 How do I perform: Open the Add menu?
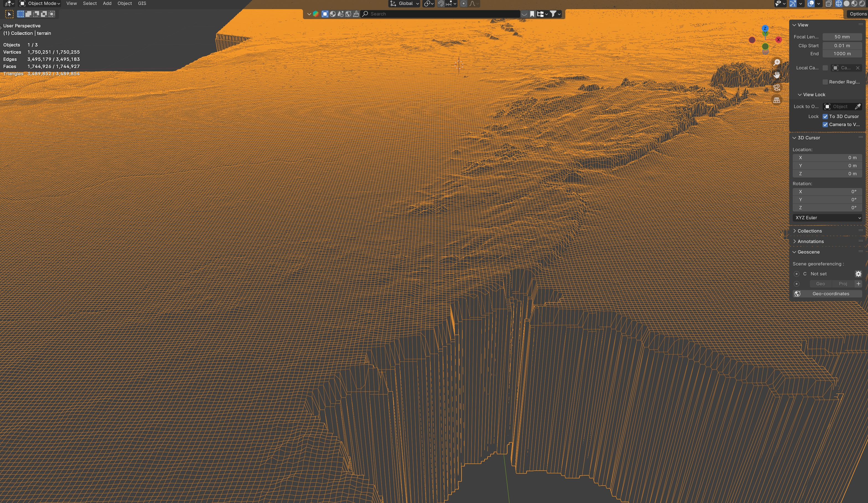click(x=107, y=3)
